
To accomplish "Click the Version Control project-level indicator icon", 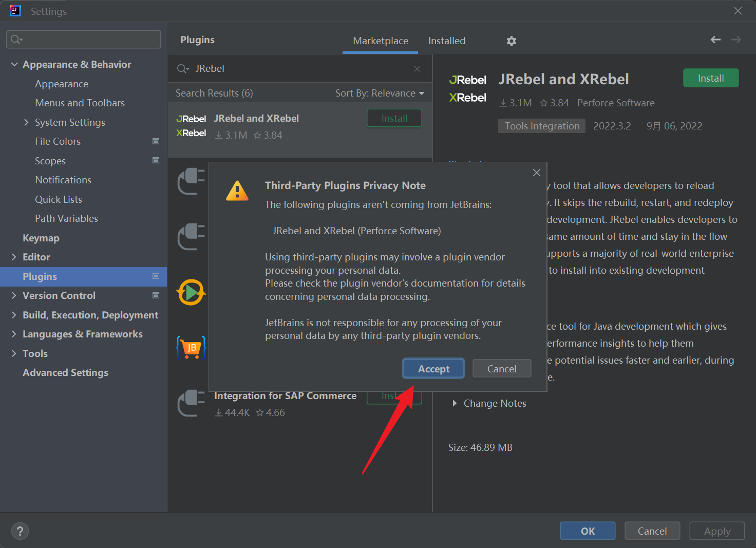I will pyautogui.click(x=156, y=295).
